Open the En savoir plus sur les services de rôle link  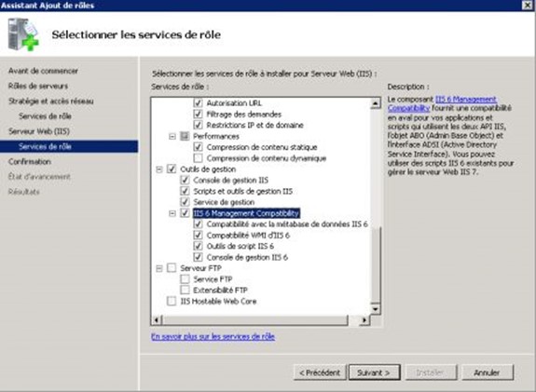(x=213, y=337)
